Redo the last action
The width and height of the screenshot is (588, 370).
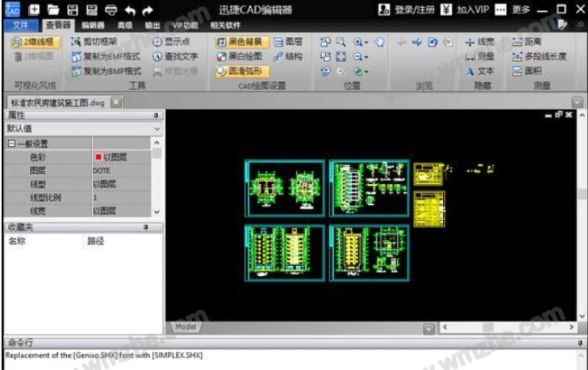pos(148,10)
